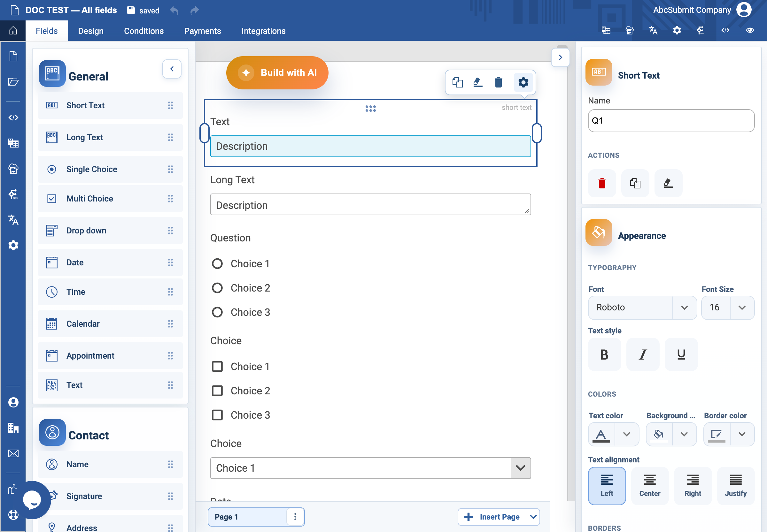
Task: Select the Page 1 tab
Action: [x=247, y=517]
